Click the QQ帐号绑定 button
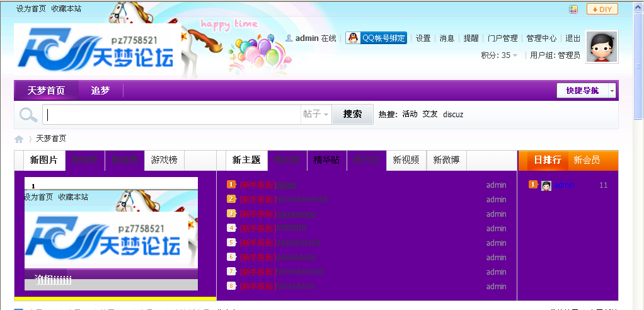Screen dimensions: 644x310 coord(376,38)
